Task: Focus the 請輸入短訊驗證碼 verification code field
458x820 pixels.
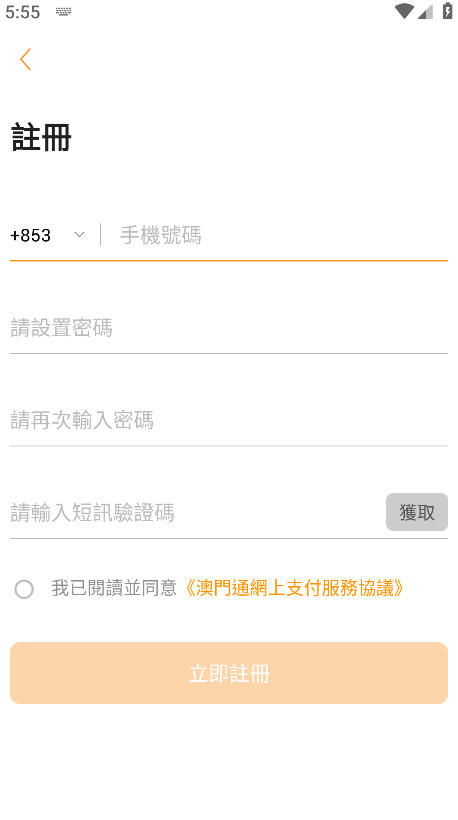Action: coord(194,512)
